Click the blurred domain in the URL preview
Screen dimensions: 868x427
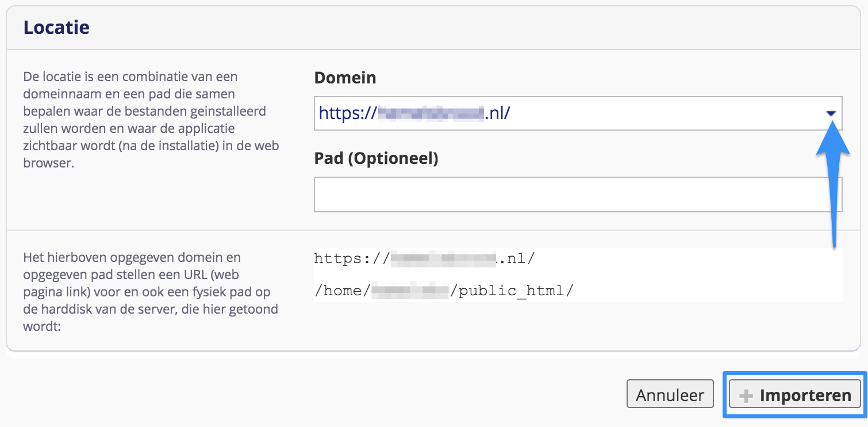(443, 258)
